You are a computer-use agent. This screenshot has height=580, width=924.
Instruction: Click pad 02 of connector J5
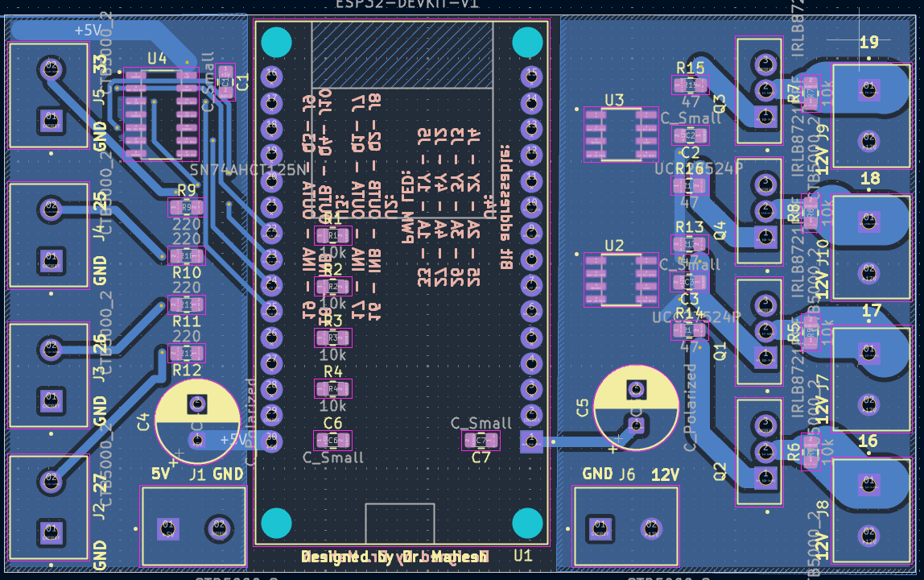tap(52, 68)
